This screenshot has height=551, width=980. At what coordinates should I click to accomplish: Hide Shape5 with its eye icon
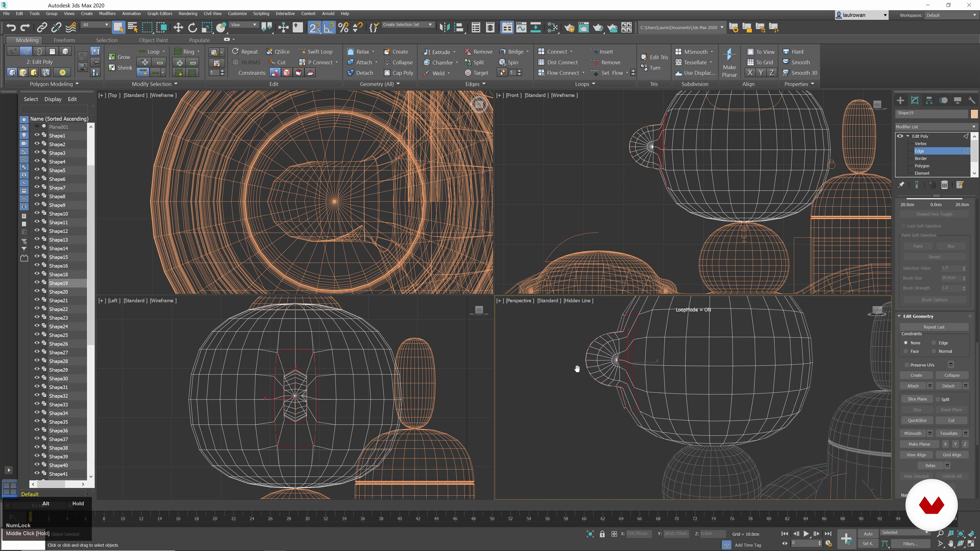click(37, 170)
